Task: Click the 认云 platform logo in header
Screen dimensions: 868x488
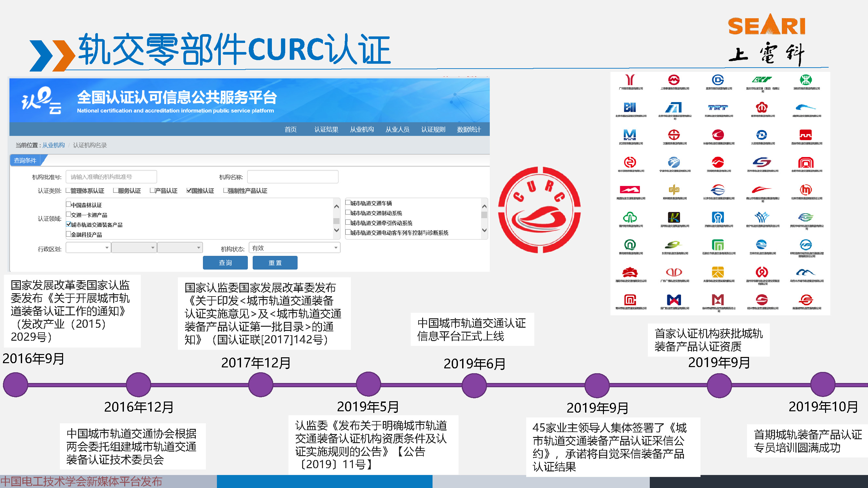Action: click(x=41, y=100)
